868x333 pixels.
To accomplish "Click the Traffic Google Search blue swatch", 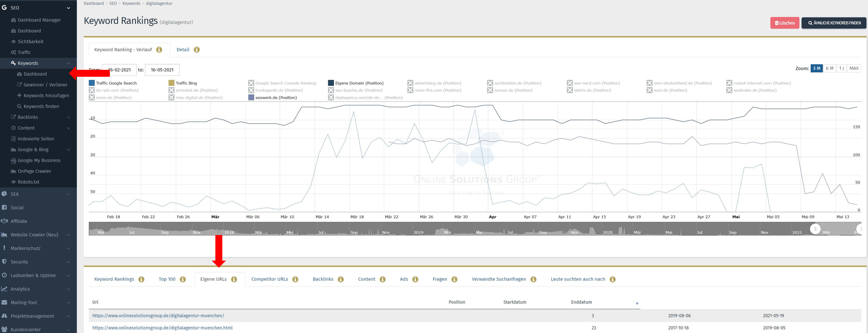I will click(x=92, y=83).
